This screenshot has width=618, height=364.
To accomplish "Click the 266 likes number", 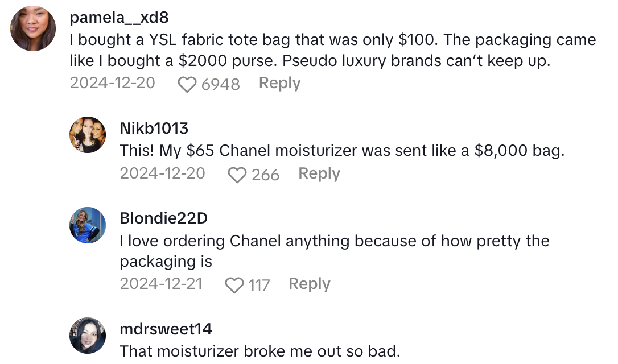I will (265, 175).
